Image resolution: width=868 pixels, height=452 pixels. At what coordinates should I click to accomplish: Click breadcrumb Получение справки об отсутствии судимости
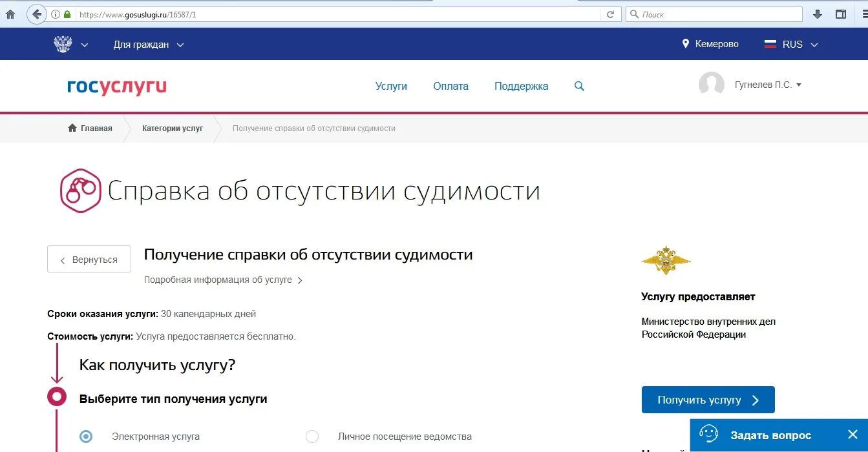[314, 128]
